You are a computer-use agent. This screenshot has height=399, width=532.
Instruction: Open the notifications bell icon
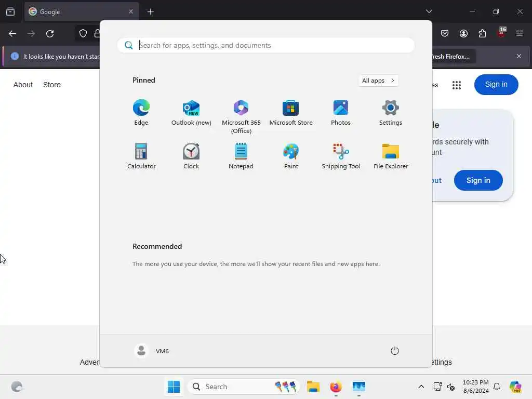(x=497, y=387)
